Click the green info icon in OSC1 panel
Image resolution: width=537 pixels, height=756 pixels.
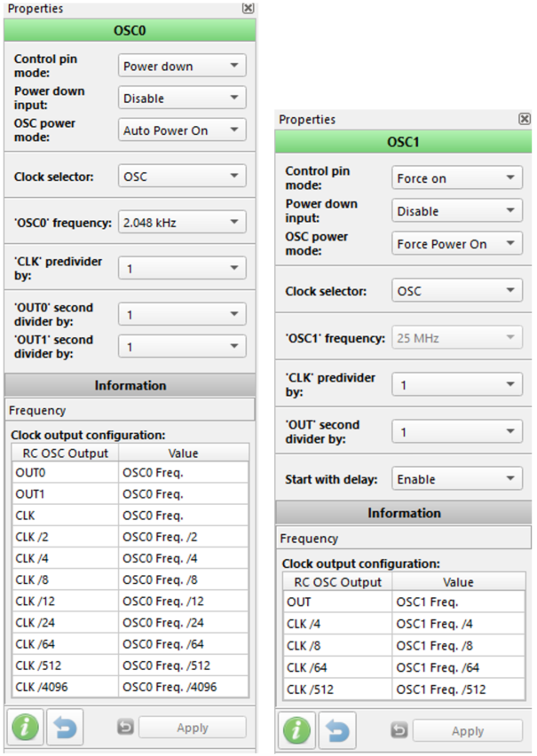296,730
